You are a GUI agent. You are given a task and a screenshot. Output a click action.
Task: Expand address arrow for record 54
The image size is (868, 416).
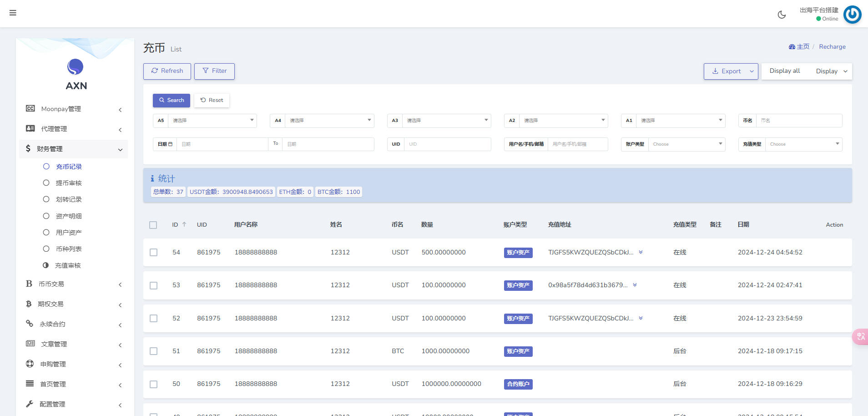click(641, 252)
